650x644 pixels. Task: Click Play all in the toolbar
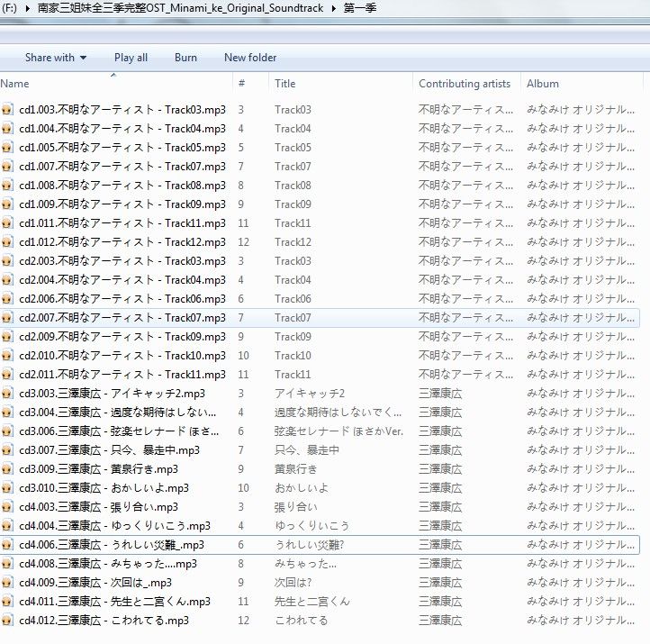pyautogui.click(x=131, y=58)
